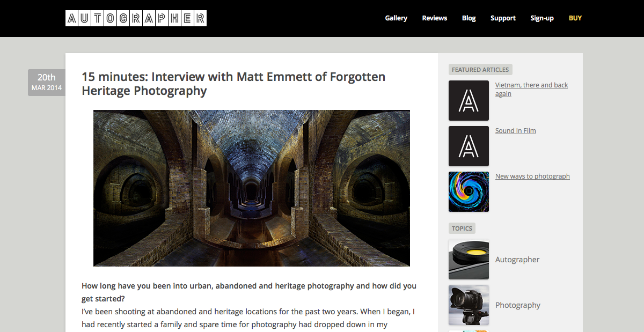Select the Photography topic DSLR image
The image size is (644, 332).
tap(469, 305)
